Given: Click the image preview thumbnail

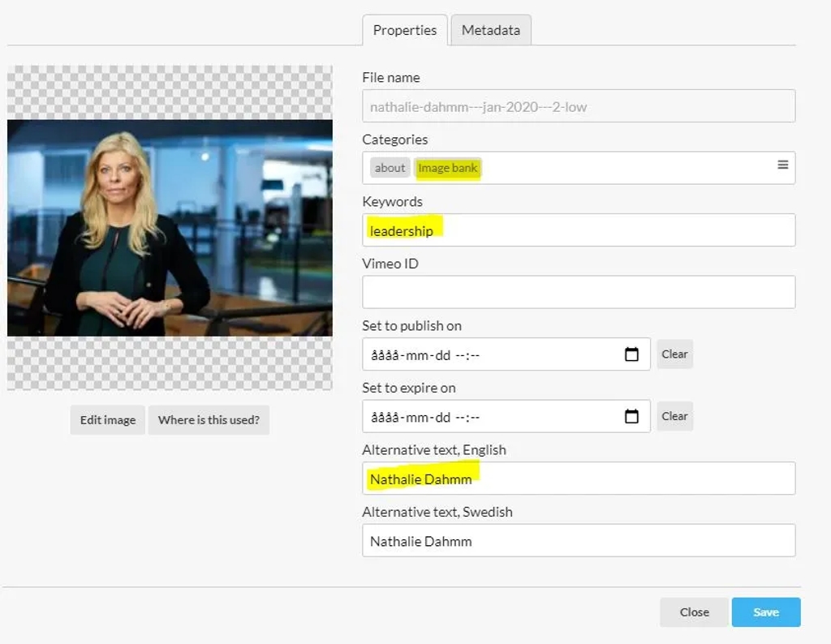Looking at the screenshot, I should [x=170, y=228].
